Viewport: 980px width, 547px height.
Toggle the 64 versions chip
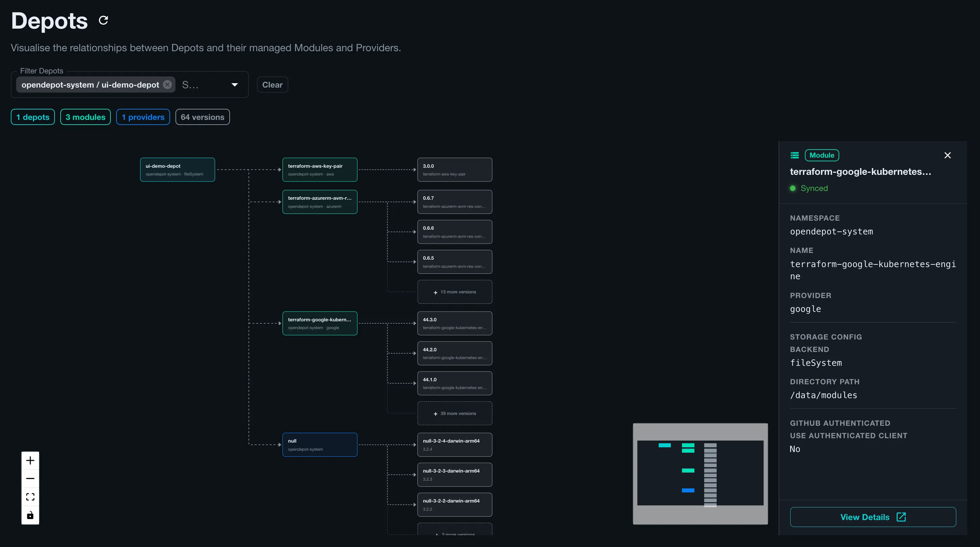point(202,117)
